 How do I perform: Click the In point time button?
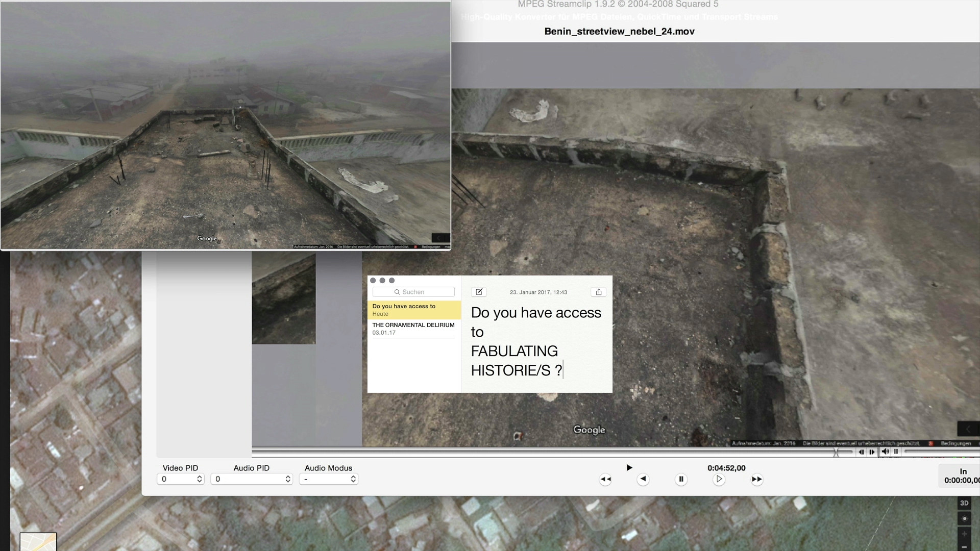961,476
